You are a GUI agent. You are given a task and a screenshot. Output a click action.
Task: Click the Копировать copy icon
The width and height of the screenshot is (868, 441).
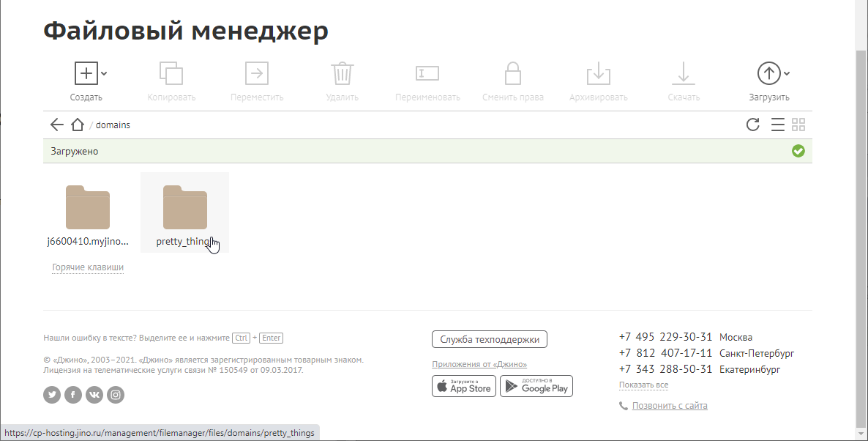[x=171, y=73]
